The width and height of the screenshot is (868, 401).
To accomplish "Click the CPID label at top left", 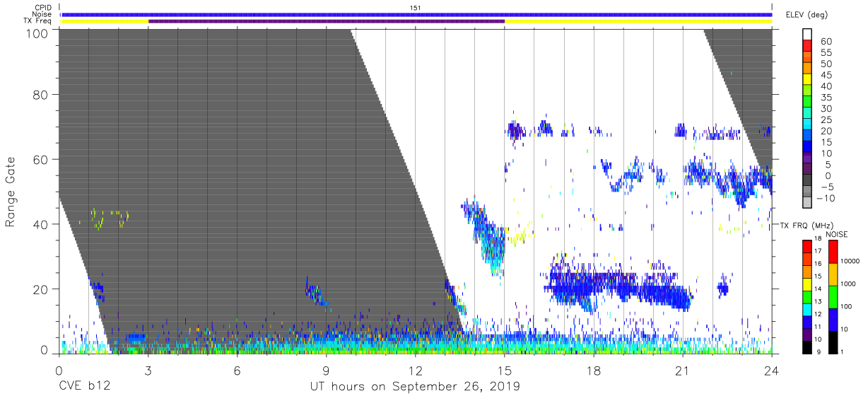I will [45, 8].
